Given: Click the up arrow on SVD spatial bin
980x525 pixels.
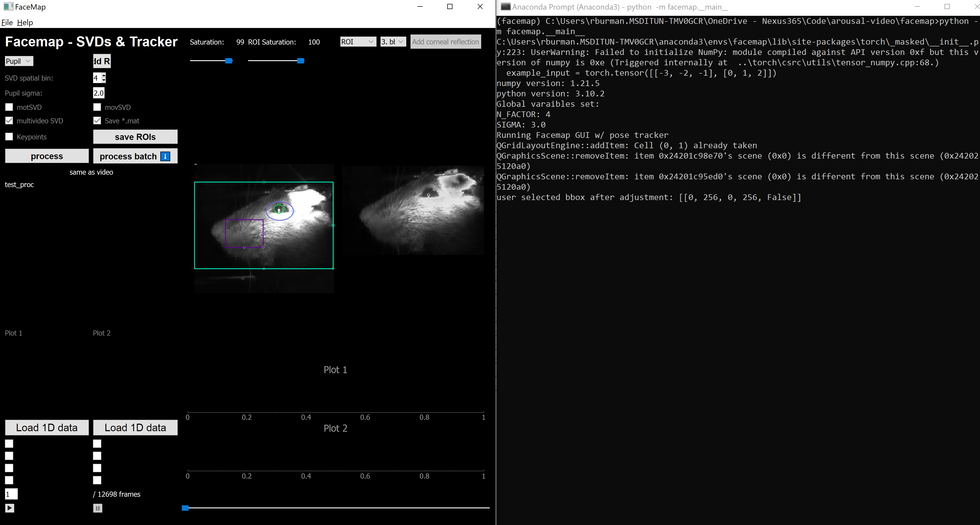Looking at the screenshot, I should tap(104, 75).
